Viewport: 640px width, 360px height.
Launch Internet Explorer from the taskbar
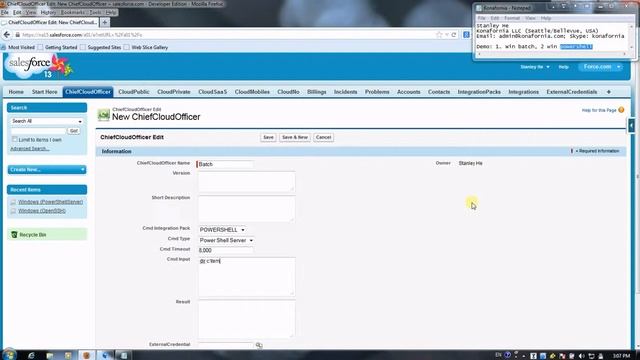(x=31, y=355)
